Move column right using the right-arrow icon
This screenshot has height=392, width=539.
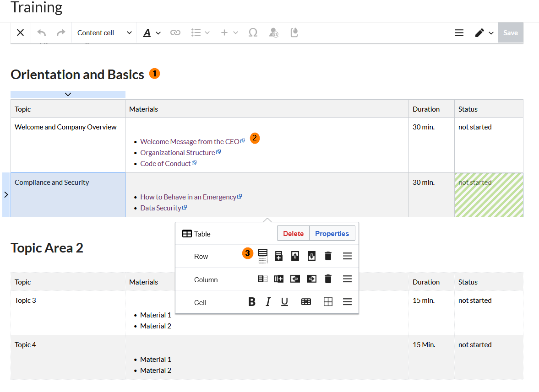click(311, 279)
